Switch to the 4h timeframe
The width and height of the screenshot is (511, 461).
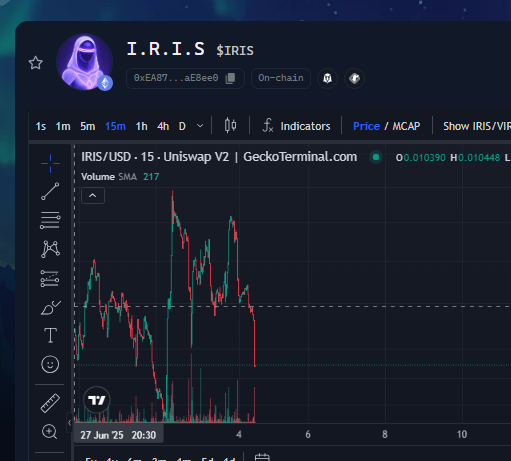pos(163,126)
